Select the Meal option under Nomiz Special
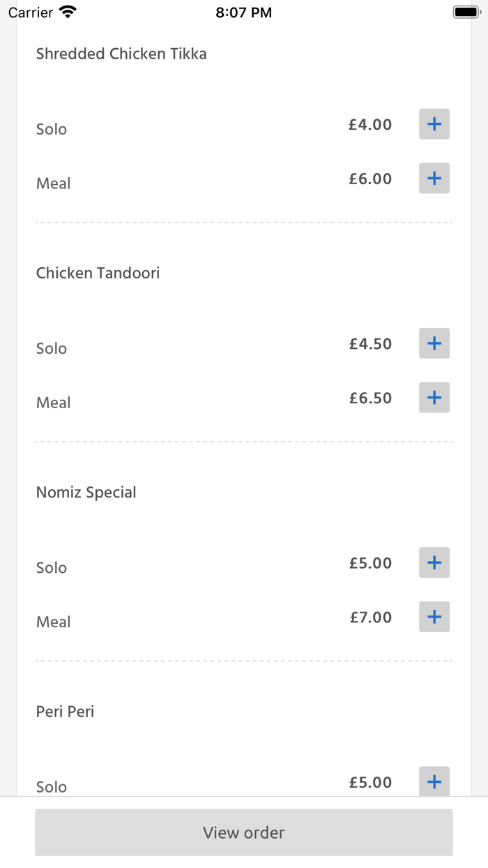The width and height of the screenshot is (488, 868). (x=53, y=622)
